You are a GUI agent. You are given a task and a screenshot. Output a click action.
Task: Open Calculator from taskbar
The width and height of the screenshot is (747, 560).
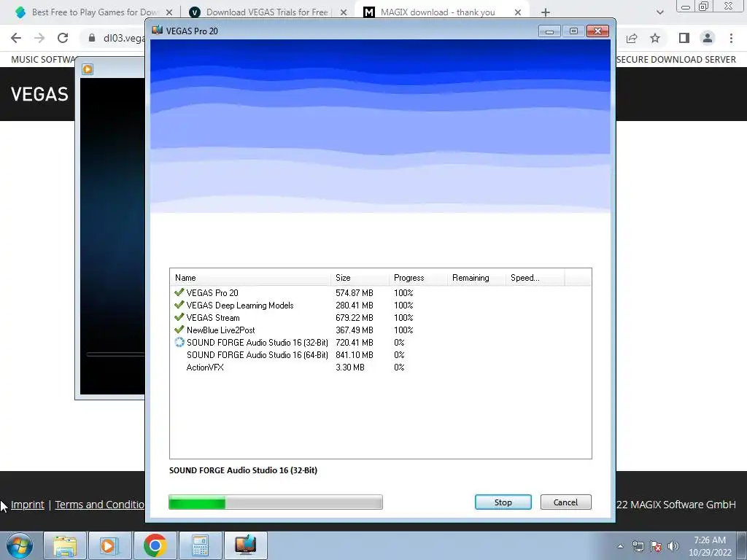[x=200, y=545]
